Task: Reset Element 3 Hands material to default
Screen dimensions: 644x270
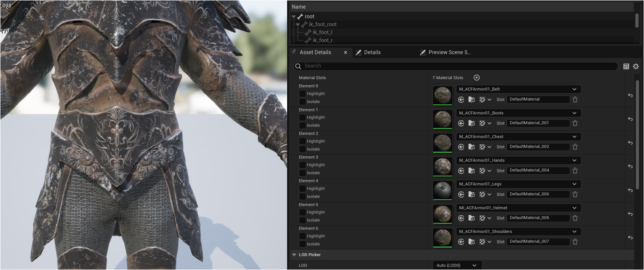Action: (x=630, y=167)
